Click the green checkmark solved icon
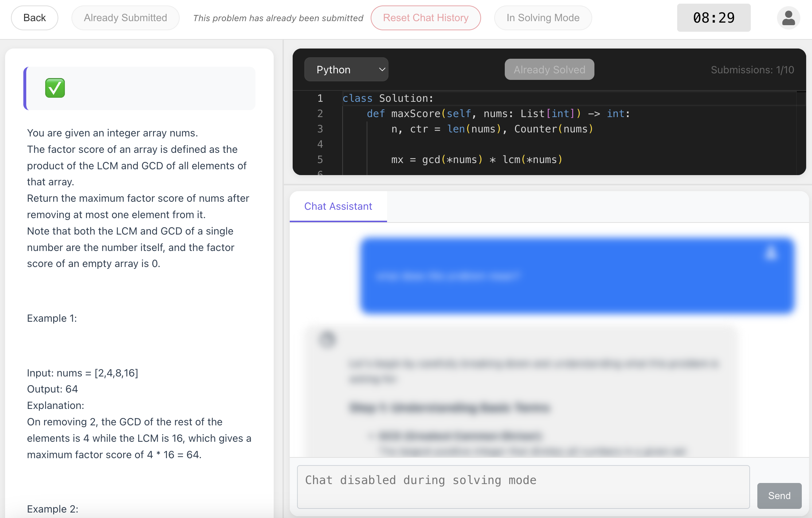Viewport: 812px width, 518px height. (55, 88)
